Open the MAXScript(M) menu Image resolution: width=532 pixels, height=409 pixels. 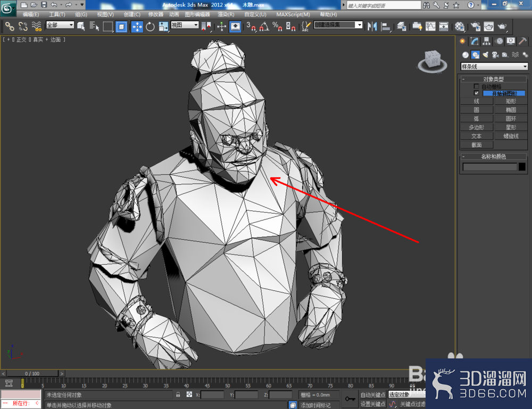293,14
